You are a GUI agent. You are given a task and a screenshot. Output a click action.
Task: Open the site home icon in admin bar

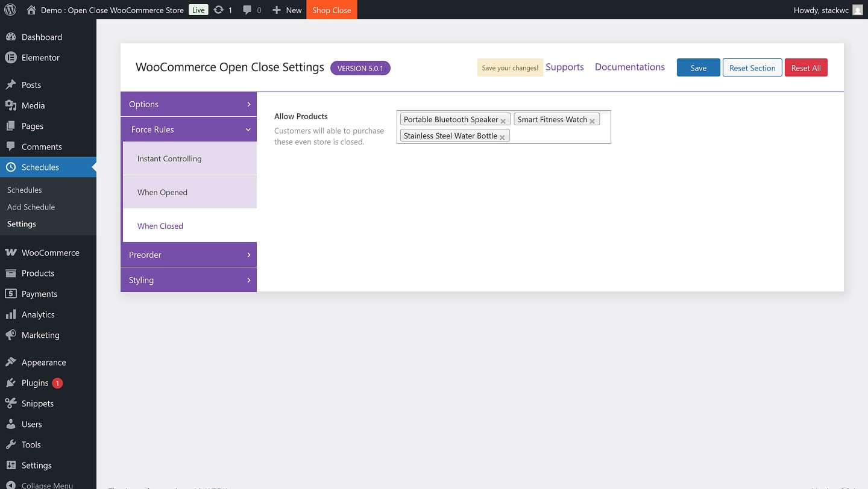tap(31, 10)
